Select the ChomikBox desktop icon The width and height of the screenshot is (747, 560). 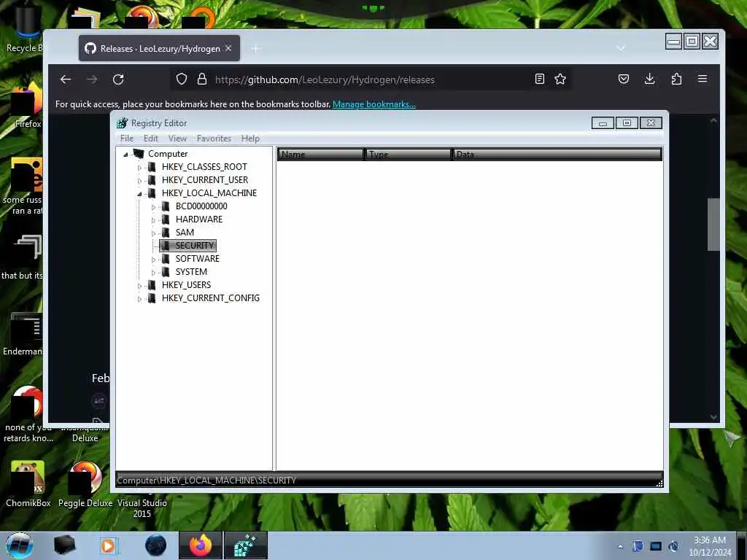tap(28, 485)
